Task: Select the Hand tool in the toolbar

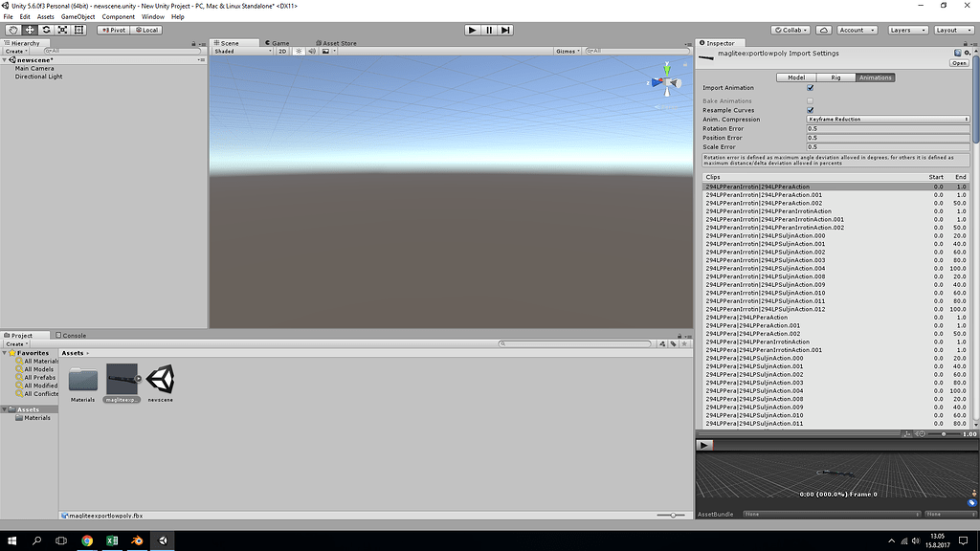Action: [12, 30]
